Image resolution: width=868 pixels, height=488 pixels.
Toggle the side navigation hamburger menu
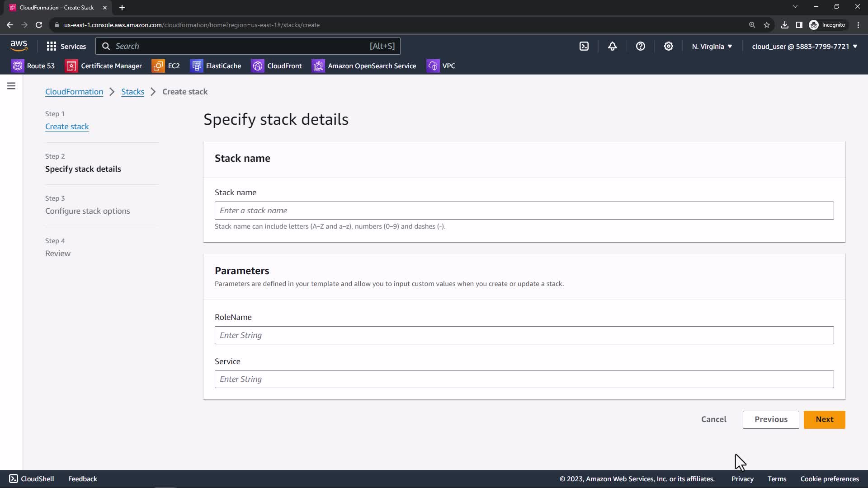click(x=11, y=86)
